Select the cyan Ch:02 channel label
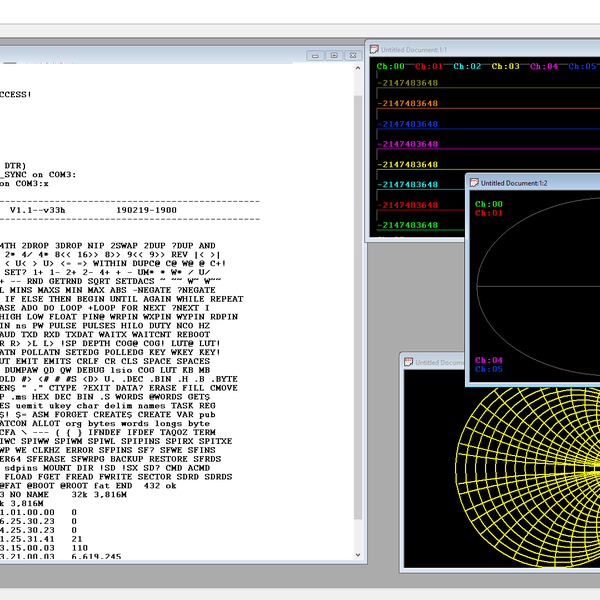Screen dimensions: 600x600 [467, 66]
